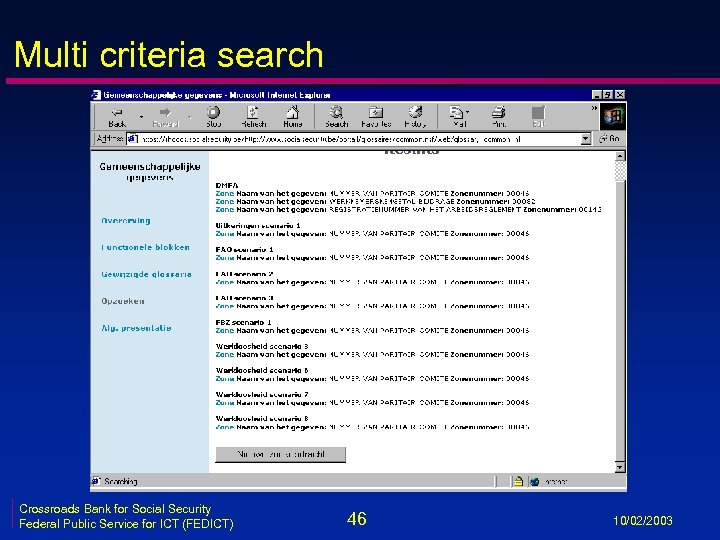Expand the Forward history dropdown arrow
Viewport: 720px width, 540px height.
(190, 117)
